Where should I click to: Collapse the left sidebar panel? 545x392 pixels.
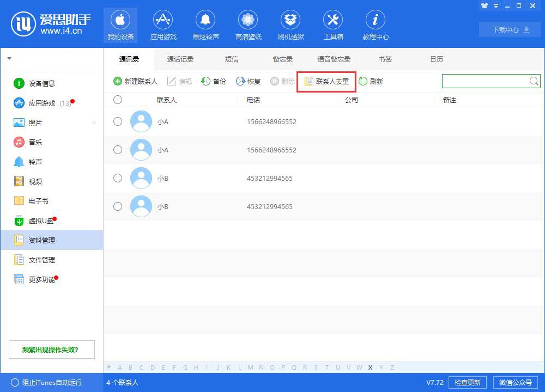point(9,58)
